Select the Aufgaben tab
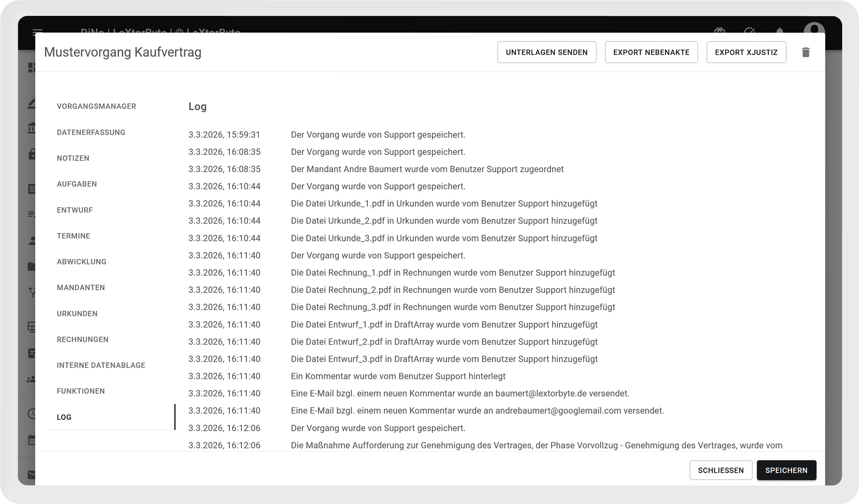859x504 pixels. coord(77,184)
